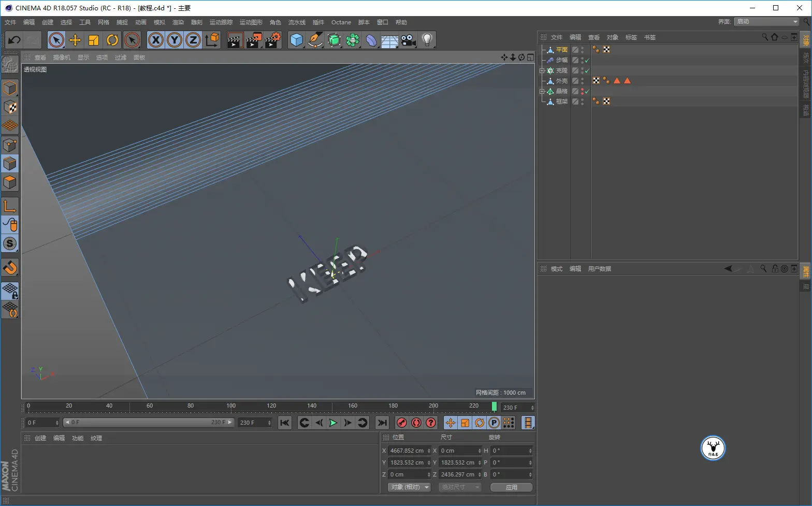
Task: Add a Camera object
Action: pyautogui.click(x=409, y=40)
